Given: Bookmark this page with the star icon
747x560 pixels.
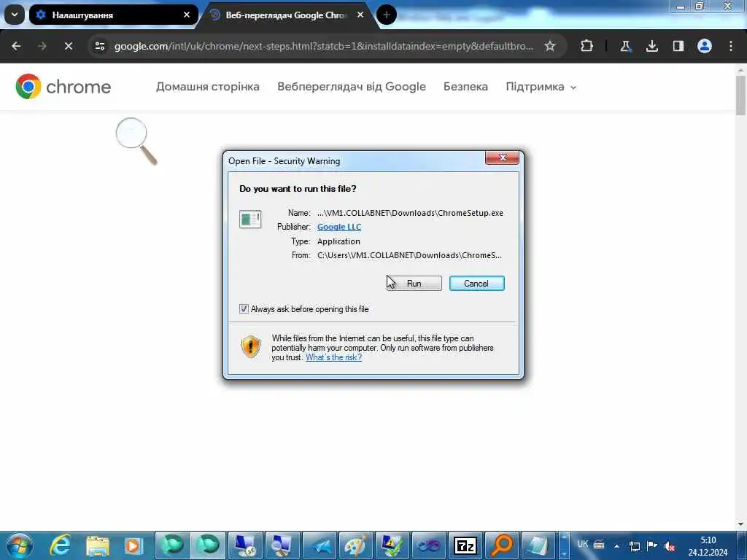Looking at the screenshot, I should [x=550, y=46].
